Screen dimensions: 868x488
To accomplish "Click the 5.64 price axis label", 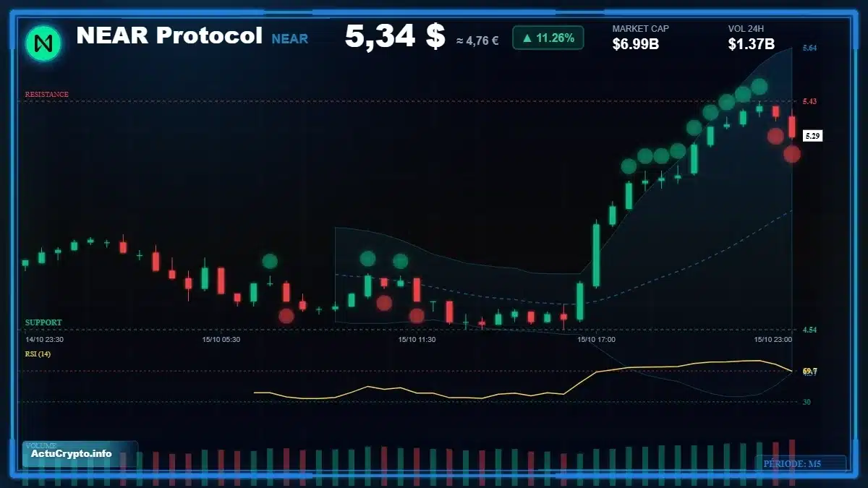I will click(x=809, y=48).
